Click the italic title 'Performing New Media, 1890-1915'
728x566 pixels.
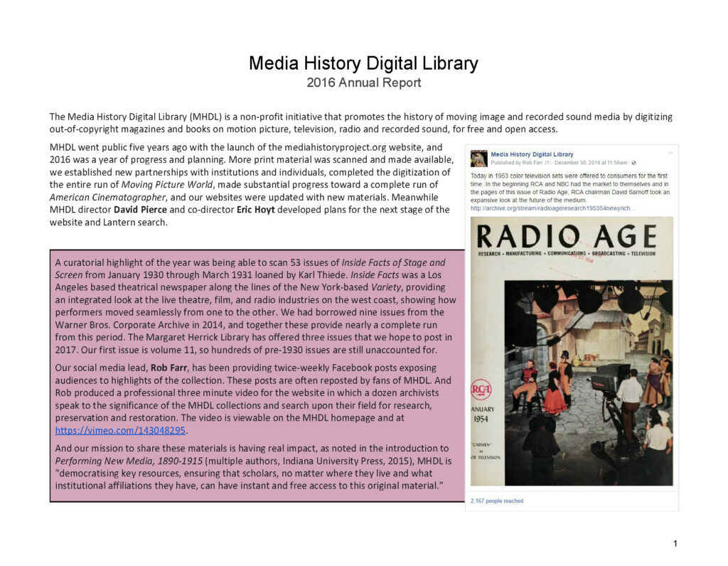click(129, 461)
